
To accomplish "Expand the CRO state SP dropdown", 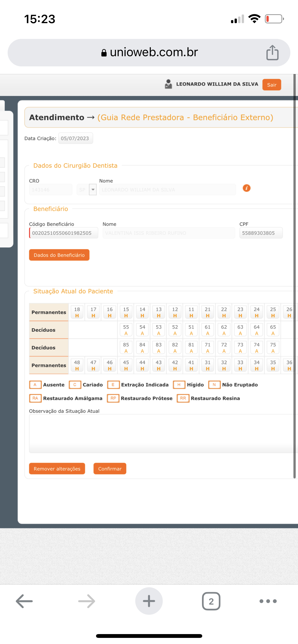I will pyautogui.click(x=93, y=190).
